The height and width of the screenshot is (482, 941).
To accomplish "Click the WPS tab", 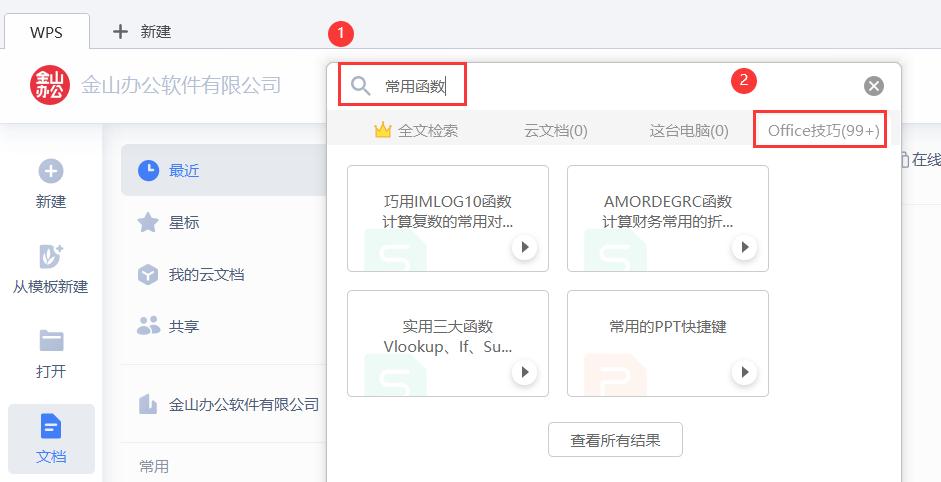I will coord(47,31).
